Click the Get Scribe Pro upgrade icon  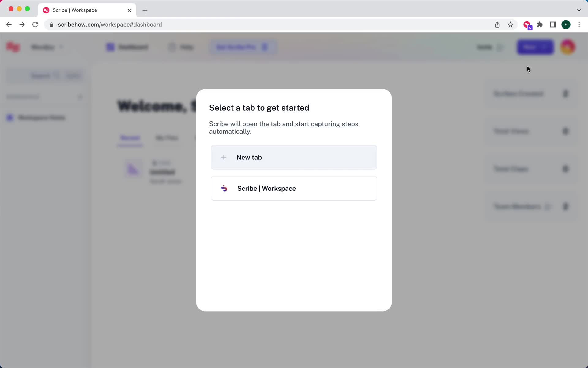pos(265,47)
